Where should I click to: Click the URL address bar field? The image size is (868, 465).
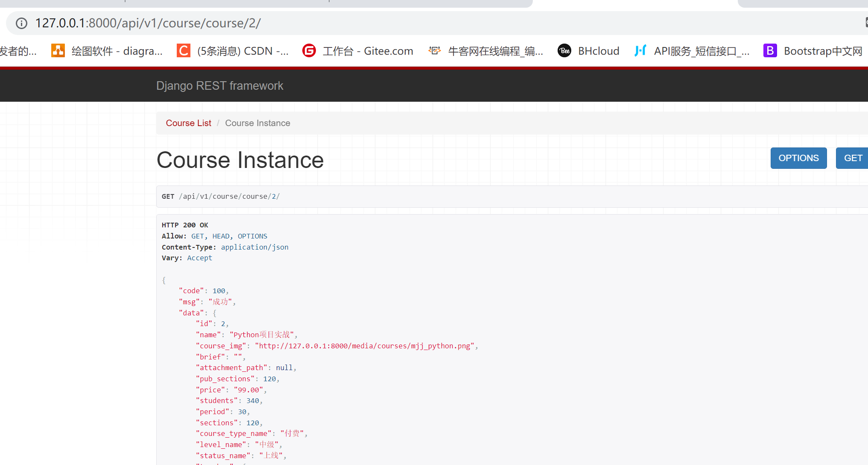384,23
